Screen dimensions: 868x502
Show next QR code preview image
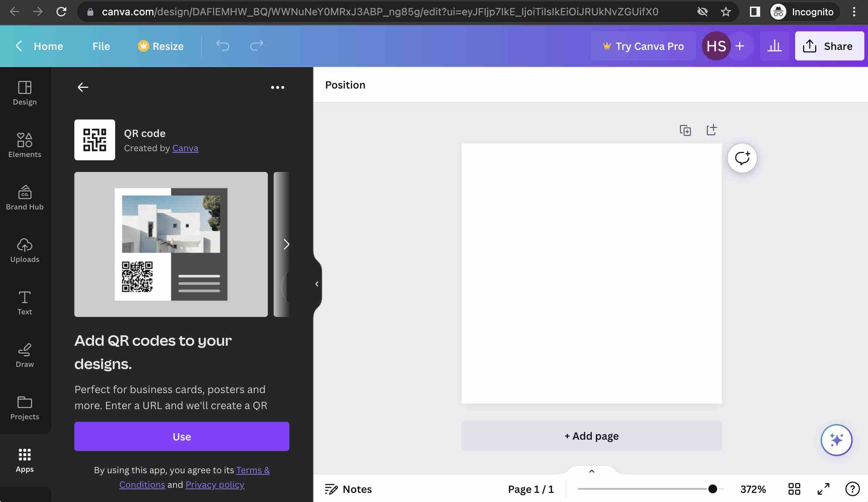(286, 244)
